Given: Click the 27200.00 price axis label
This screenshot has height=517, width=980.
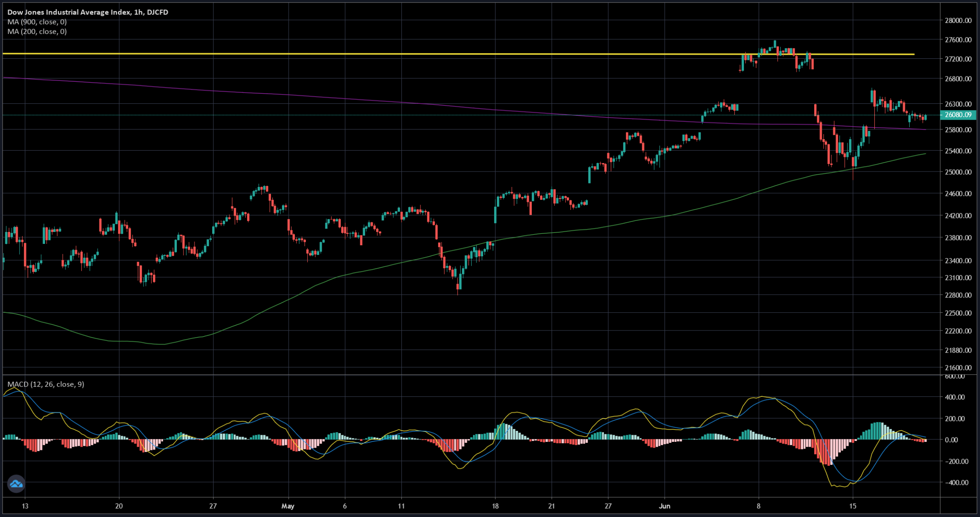Looking at the screenshot, I should 958,59.
